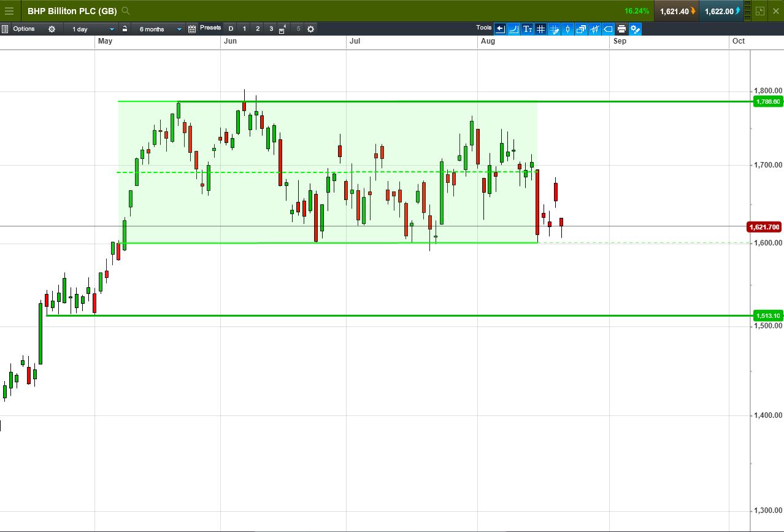Click the BHP Billiton PLC (GB) title
Image resolution: width=784 pixels, height=532 pixels.
click(72, 11)
